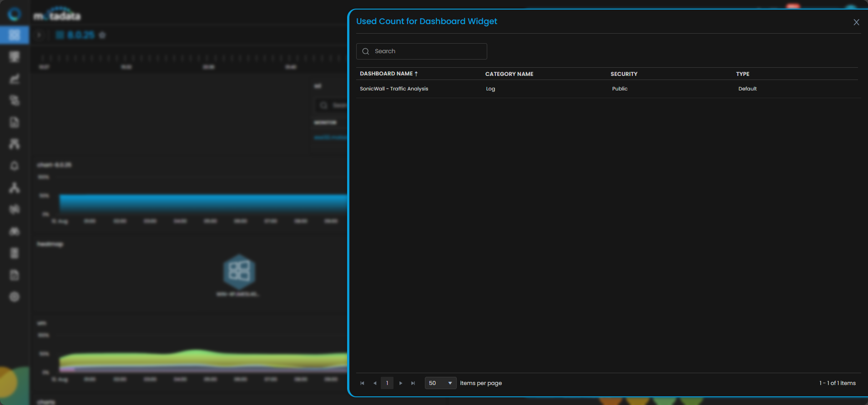The width and height of the screenshot is (868, 405).
Task: Click the Default type cell
Action: (x=747, y=89)
